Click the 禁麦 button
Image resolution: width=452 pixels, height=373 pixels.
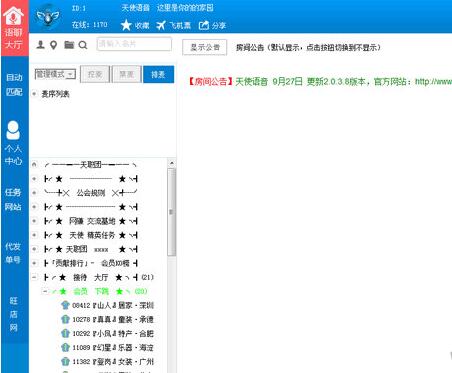tap(126, 74)
